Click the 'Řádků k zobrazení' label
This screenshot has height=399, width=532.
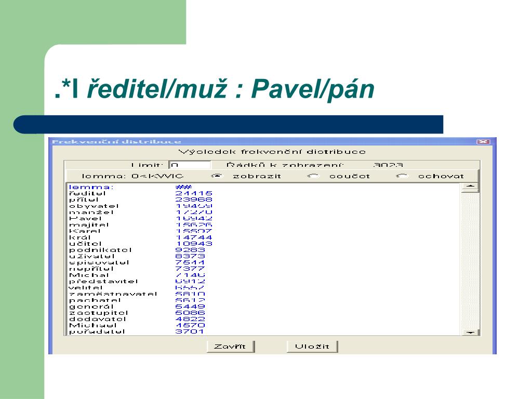[x=285, y=165]
